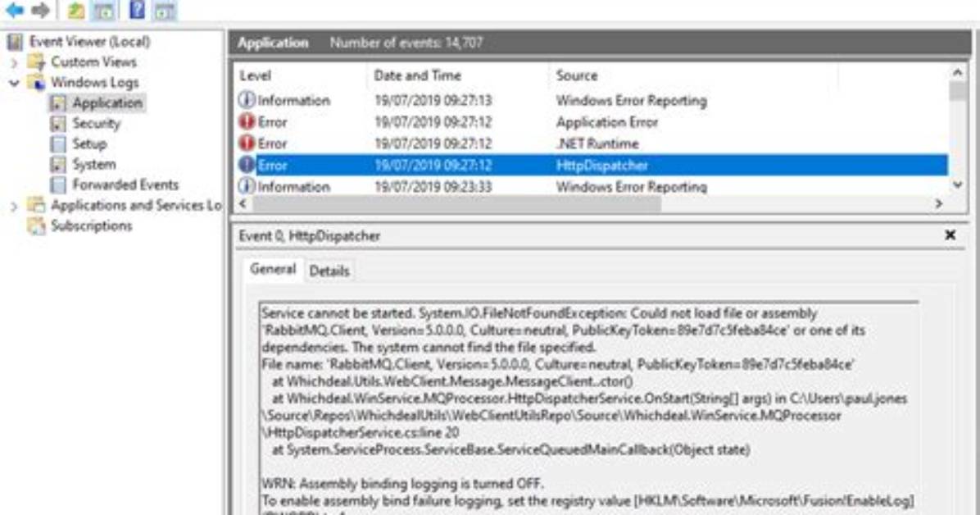980x515 pixels.
Task: Open the Application log in tree
Action: [107, 103]
